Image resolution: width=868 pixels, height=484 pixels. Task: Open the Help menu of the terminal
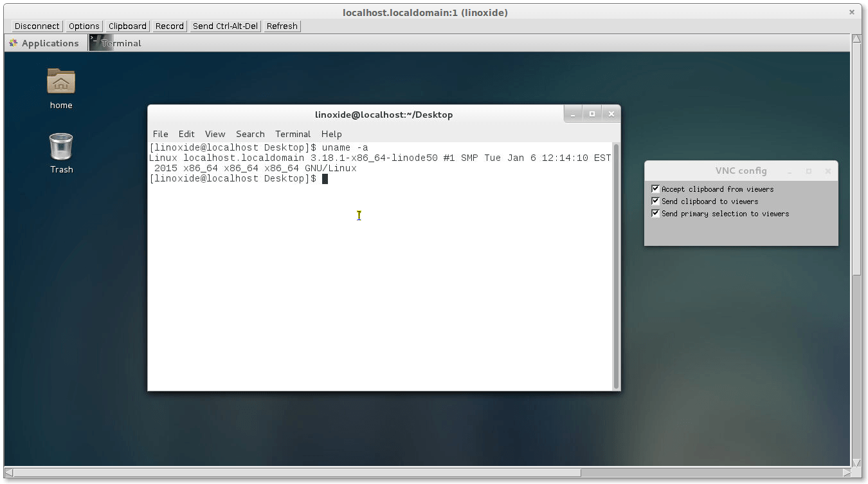[331, 134]
